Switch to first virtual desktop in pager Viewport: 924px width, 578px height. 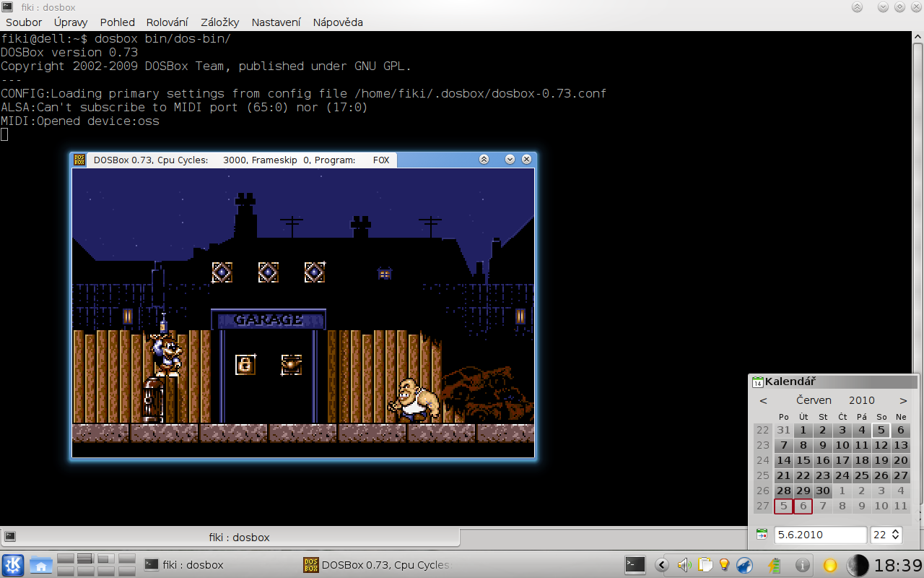[x=66, y=558]
